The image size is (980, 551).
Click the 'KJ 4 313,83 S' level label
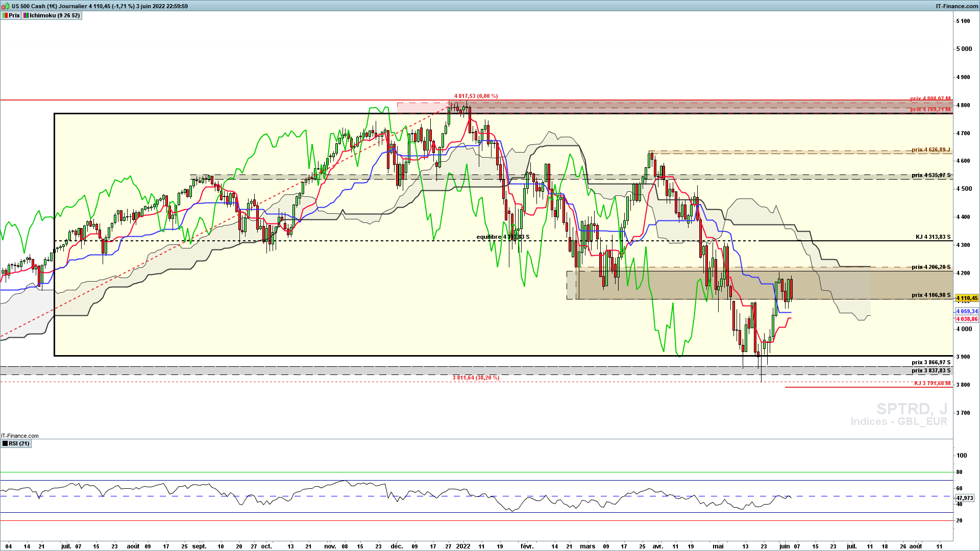coord(933,237)
